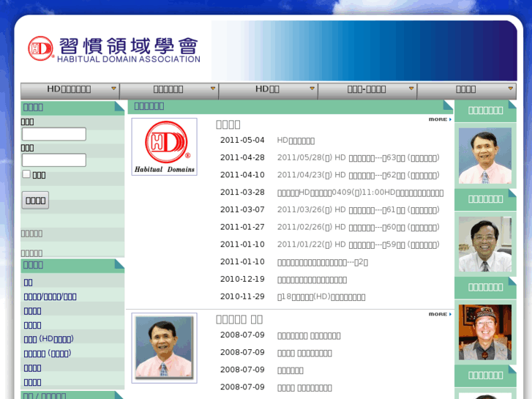Open the 2011/04/23 HD event number 62 link
The width and height of the screenshot is (532, 399).
coord(359,175)
